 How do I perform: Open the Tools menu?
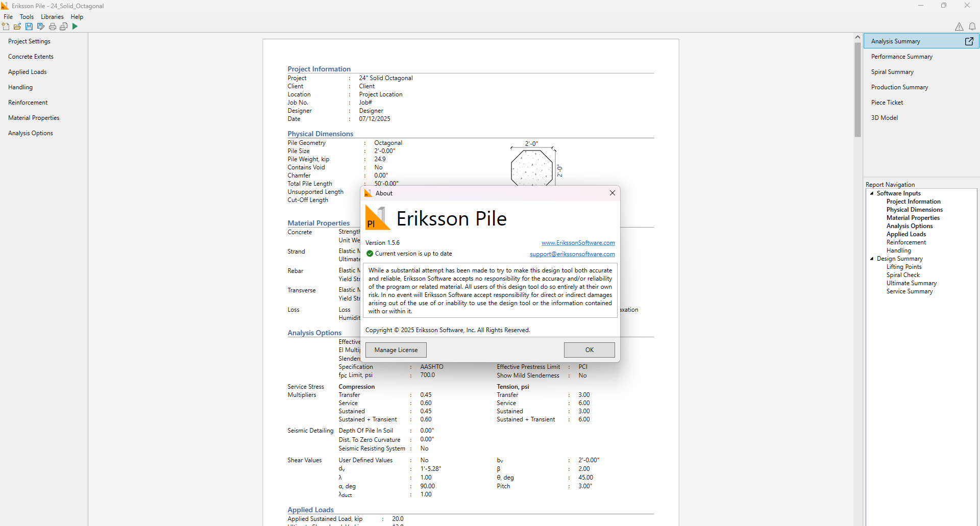pos(27,17)
